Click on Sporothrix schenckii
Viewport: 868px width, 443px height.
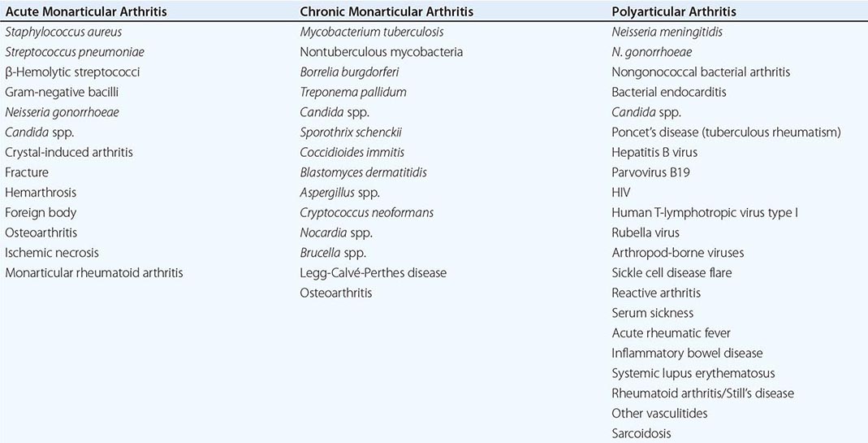coord(351,132)
